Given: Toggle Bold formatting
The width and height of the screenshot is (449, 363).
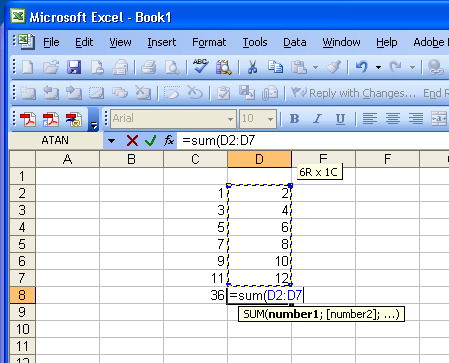Looking at the screenshot, I should tap(294, 119).
